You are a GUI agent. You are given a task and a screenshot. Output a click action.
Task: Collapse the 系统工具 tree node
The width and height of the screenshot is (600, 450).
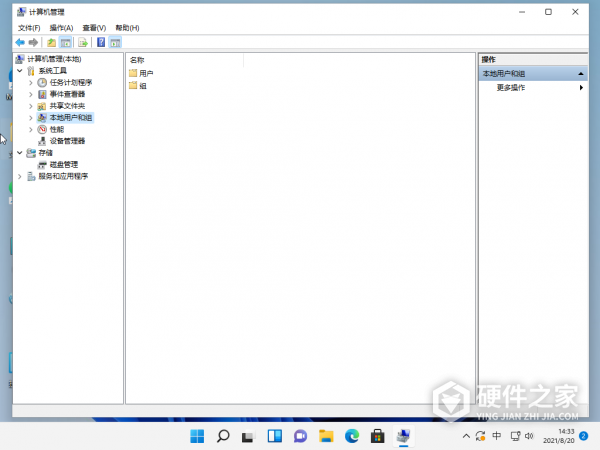[x=20, y=70]
